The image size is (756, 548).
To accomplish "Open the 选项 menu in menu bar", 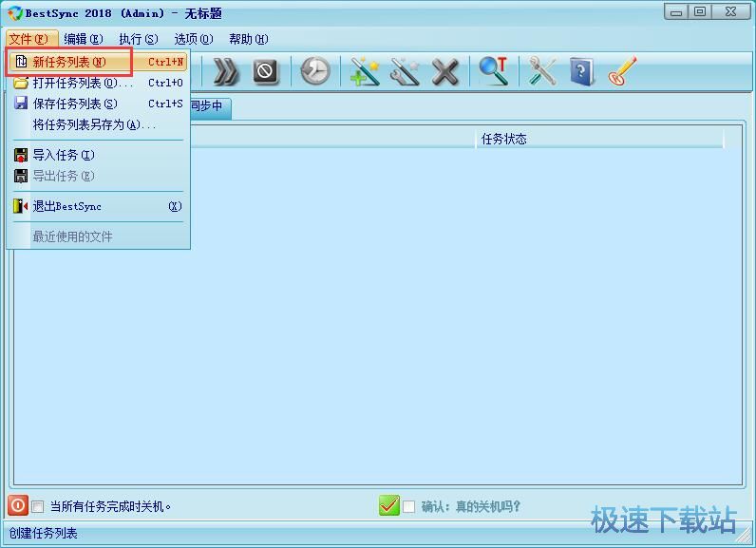I will [193, 39].
